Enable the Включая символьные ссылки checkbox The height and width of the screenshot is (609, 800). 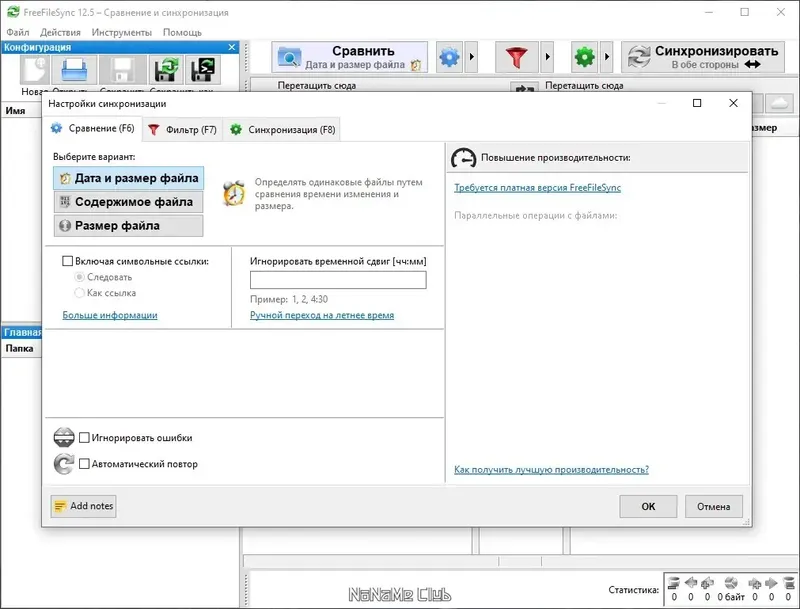click(67, 261)
